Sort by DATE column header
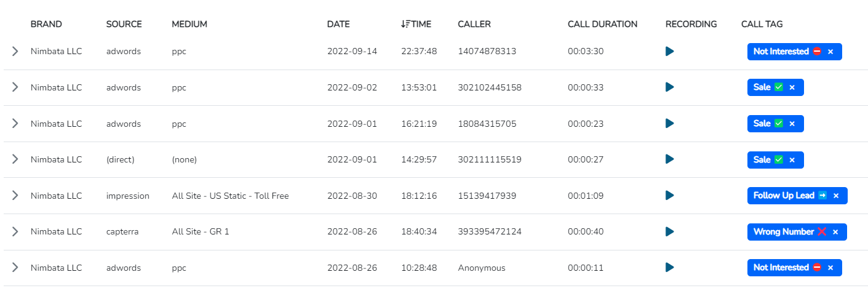Image resolution: width=868 pixels, height=288 pixels. click(338, 24)
